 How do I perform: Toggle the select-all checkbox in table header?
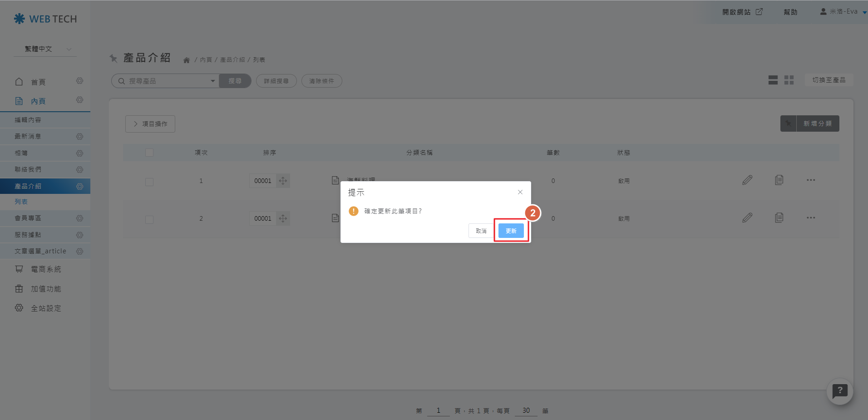[x=149, y=153]
